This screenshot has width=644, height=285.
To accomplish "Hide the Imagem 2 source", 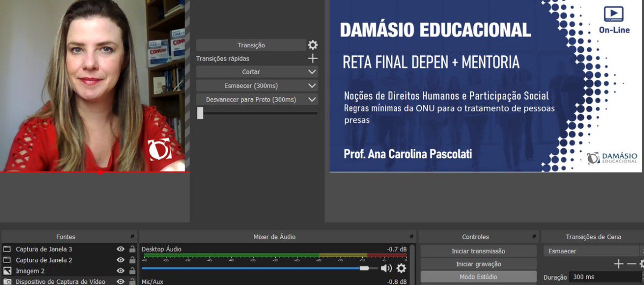I will pyautogui.click(x=120, y=271).
